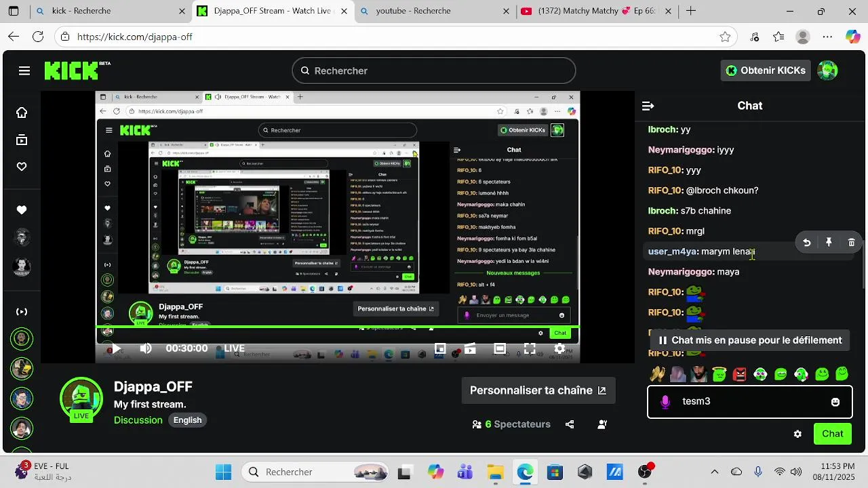Click the Djappa_OFF channel name
Screen dimensions: 868x488
point(153,387)
